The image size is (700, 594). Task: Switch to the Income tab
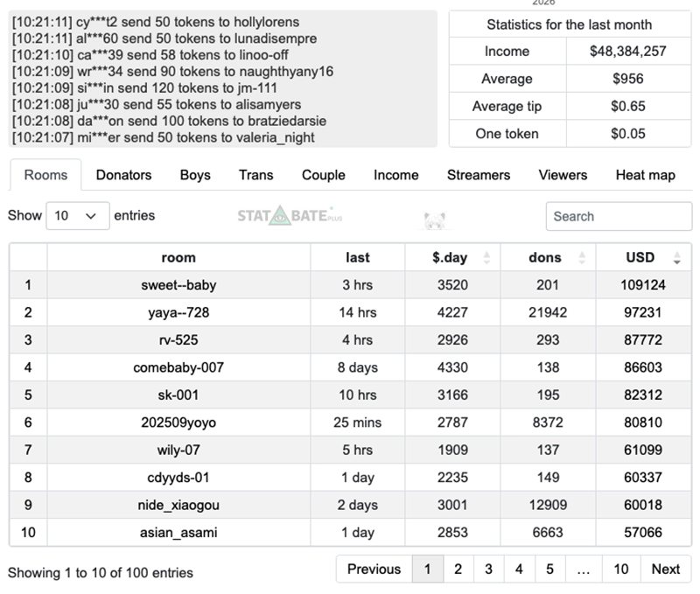(395, 175)
